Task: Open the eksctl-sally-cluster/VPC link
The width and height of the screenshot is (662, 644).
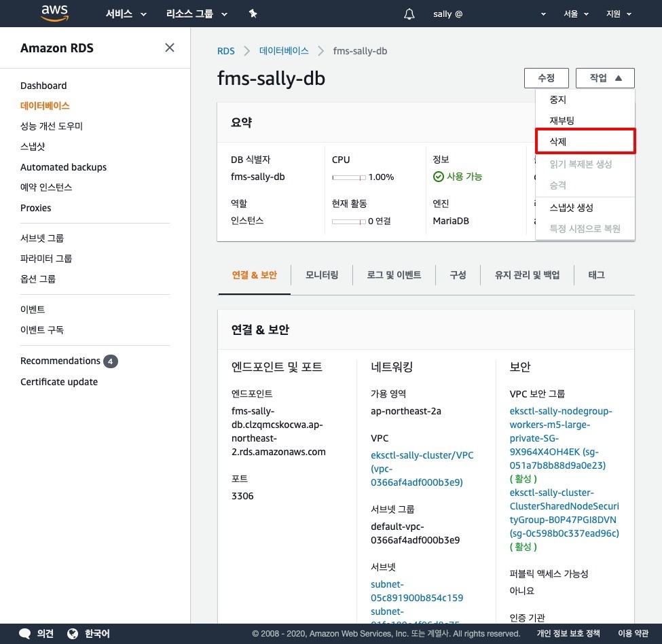Action: [422, 455]
